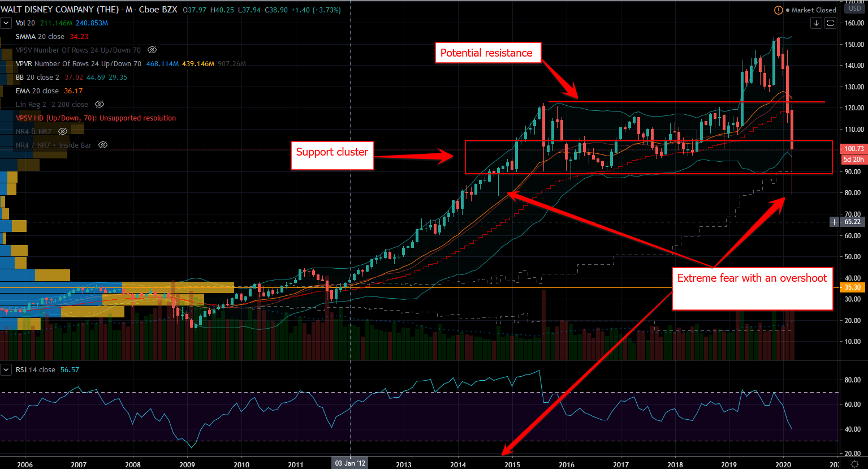Open the USD currency selector
868x469 pixels.
[855, 8]
